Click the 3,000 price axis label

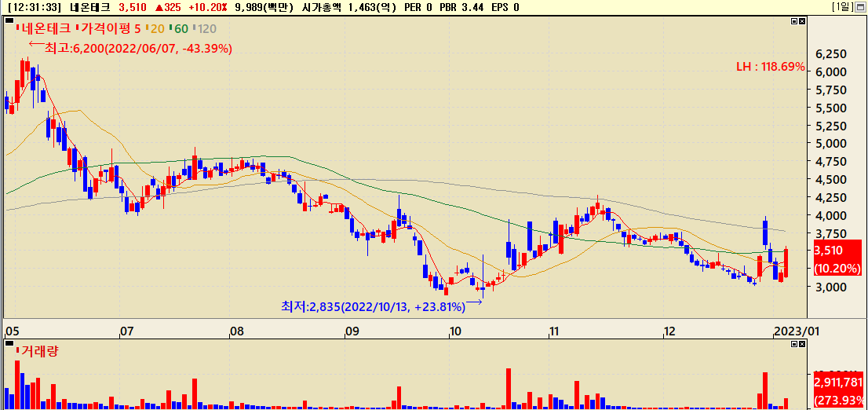click(832, 287)
